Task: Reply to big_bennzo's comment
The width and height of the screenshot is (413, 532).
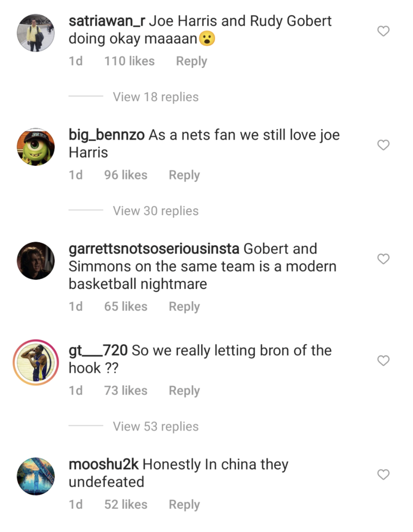Action: tap(184, 175)
